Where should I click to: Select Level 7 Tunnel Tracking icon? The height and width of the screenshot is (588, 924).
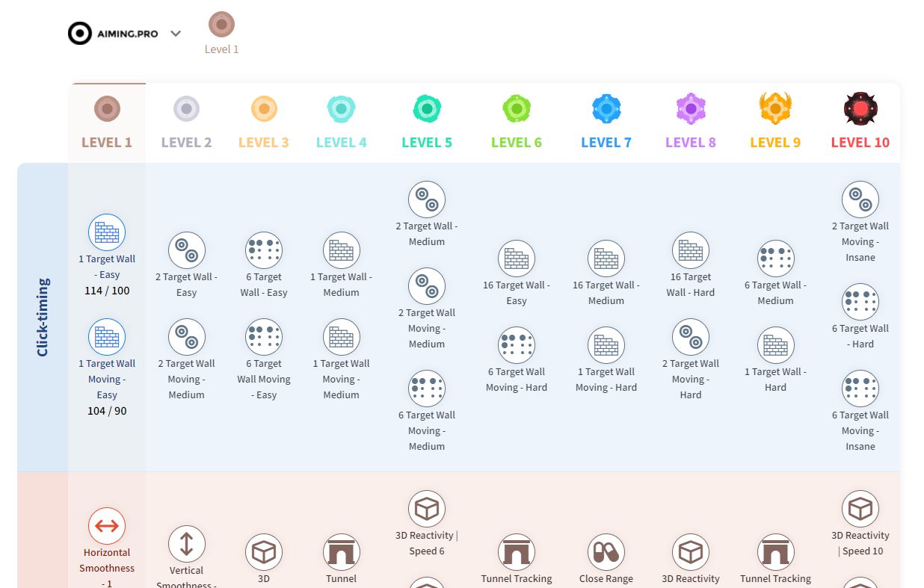click(517, 552)
